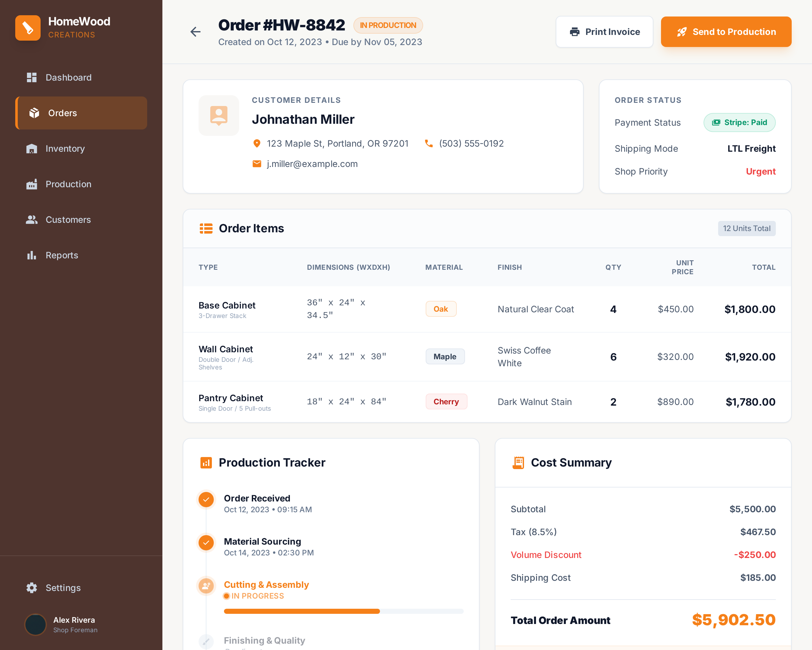Click the Cutting & Assembly step icon
The height and width of the screenshot is (650, 812).
coord(206,586)
